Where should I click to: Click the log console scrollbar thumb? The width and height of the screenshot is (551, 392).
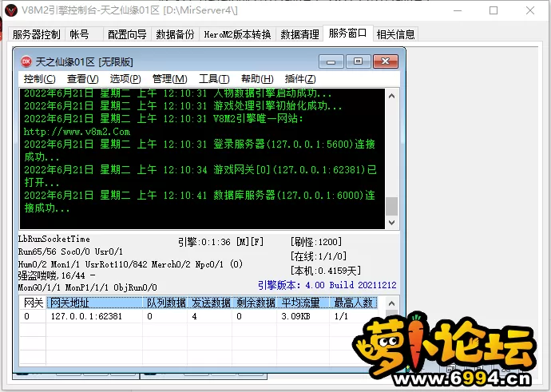pyautogui.click(x=392, y=206)
